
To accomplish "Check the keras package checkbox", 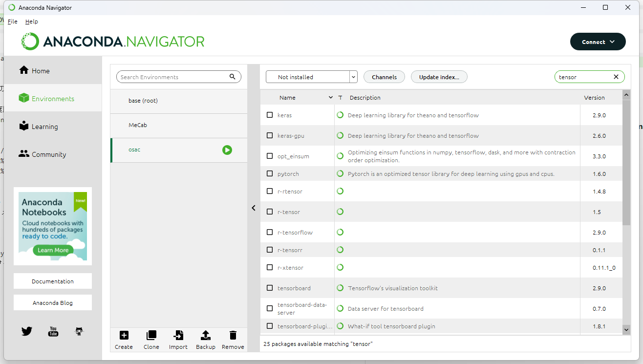I will [x=270, y=115].
